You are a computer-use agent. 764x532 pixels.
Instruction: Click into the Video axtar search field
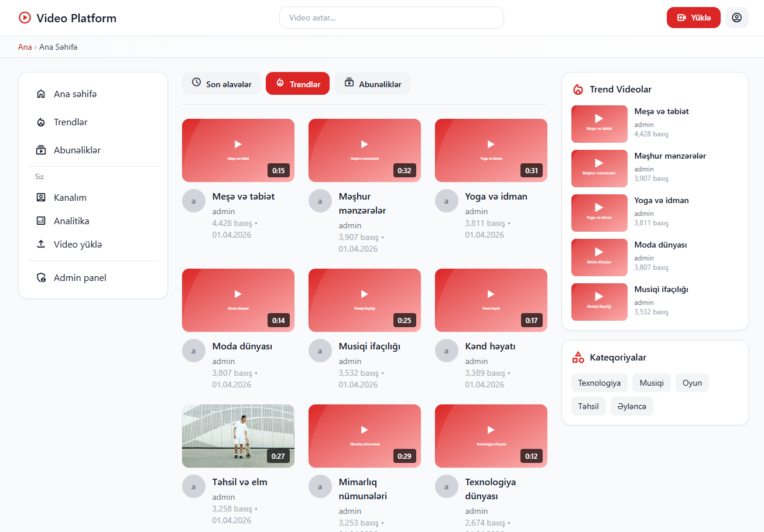point(391,18)
